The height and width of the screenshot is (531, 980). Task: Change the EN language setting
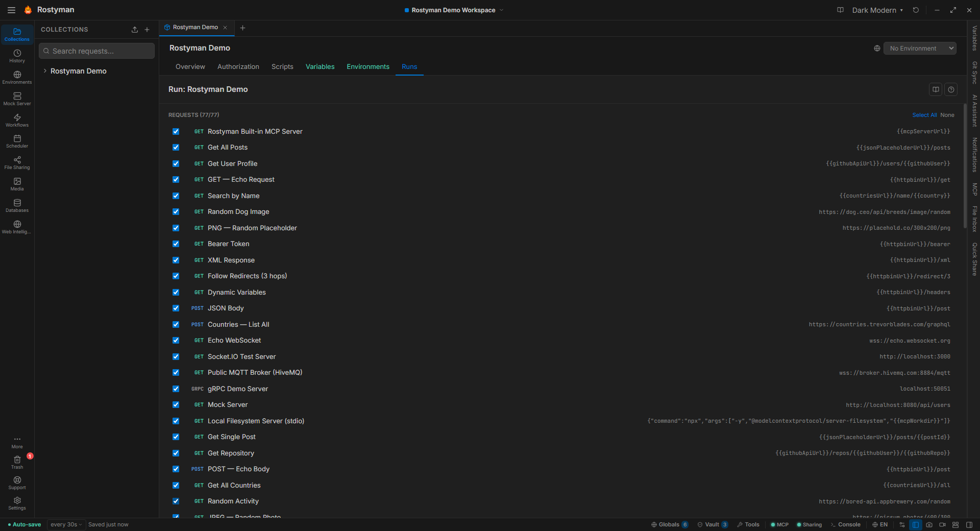pyautogui.click(x=880, y=524)
